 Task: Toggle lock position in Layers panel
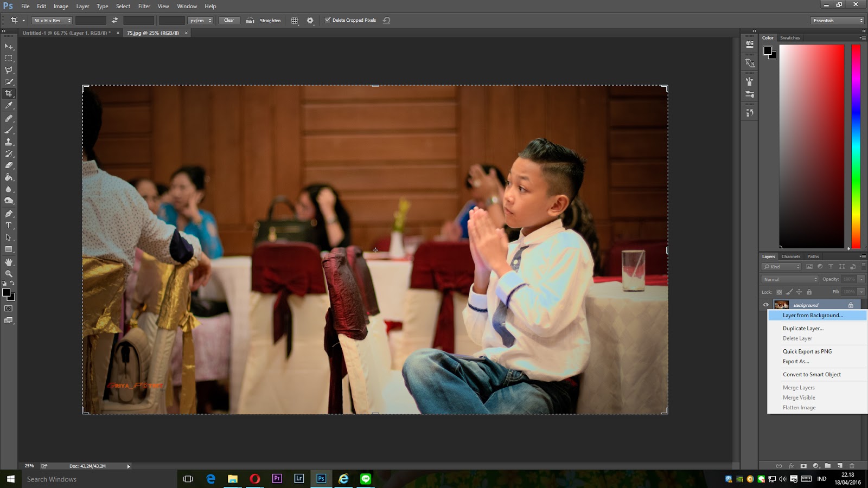coord(799,292)
